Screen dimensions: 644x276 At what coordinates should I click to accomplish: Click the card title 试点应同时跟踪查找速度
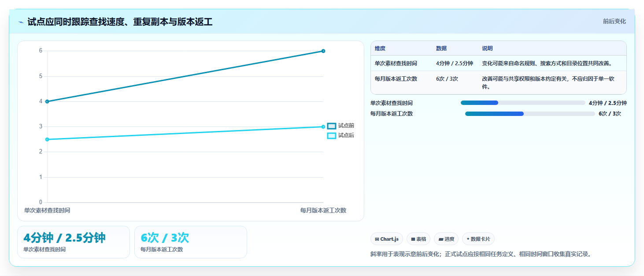click(x=120, y=22)
